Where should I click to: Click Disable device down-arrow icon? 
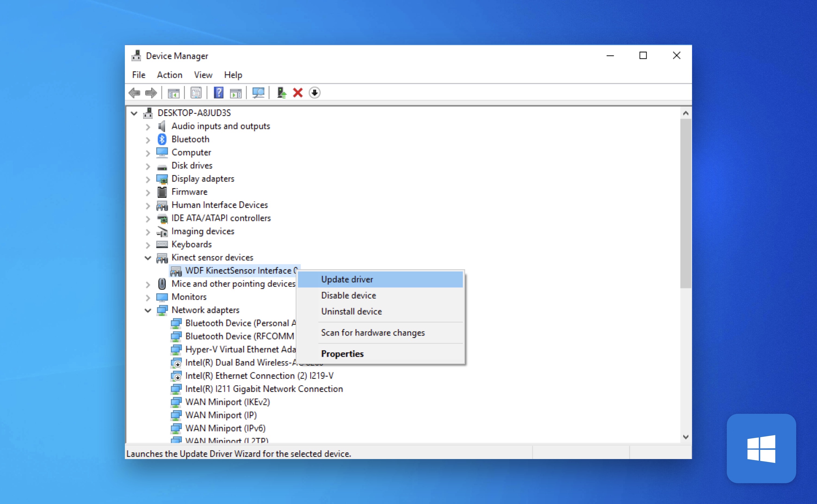(314, 93)
